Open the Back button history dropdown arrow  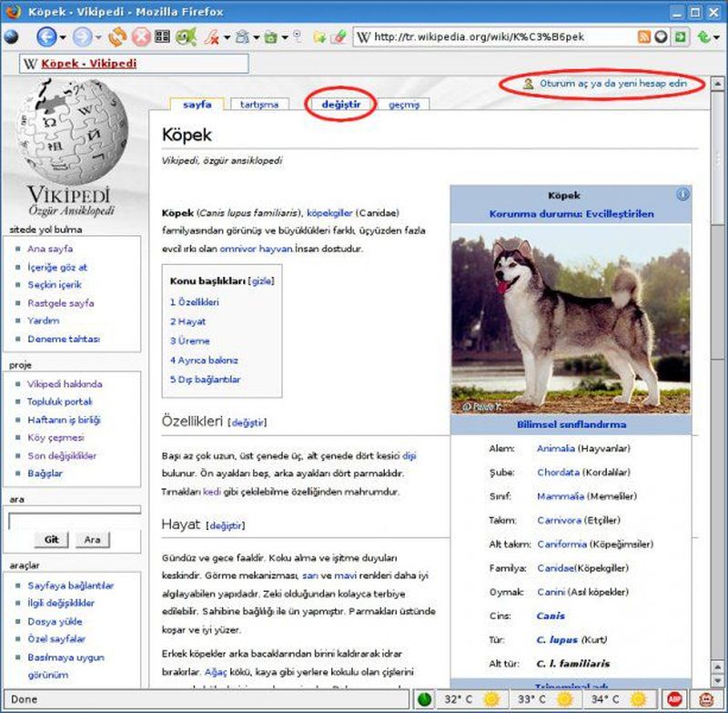pyautogui.click(x=62, y=38)
